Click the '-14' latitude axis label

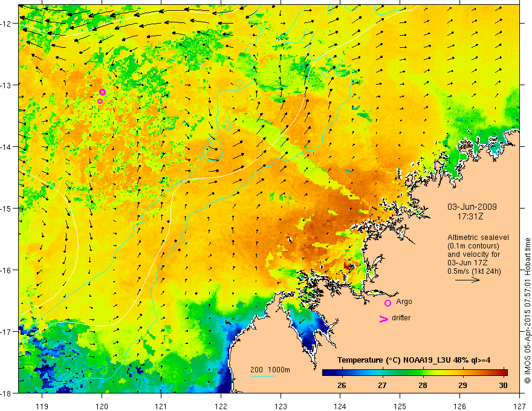point(7,147)
